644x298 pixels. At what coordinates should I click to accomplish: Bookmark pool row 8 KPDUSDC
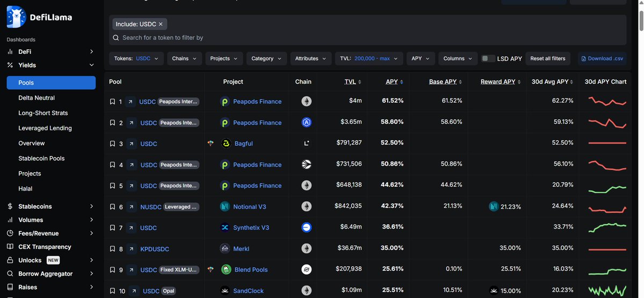tap(113, 249)
